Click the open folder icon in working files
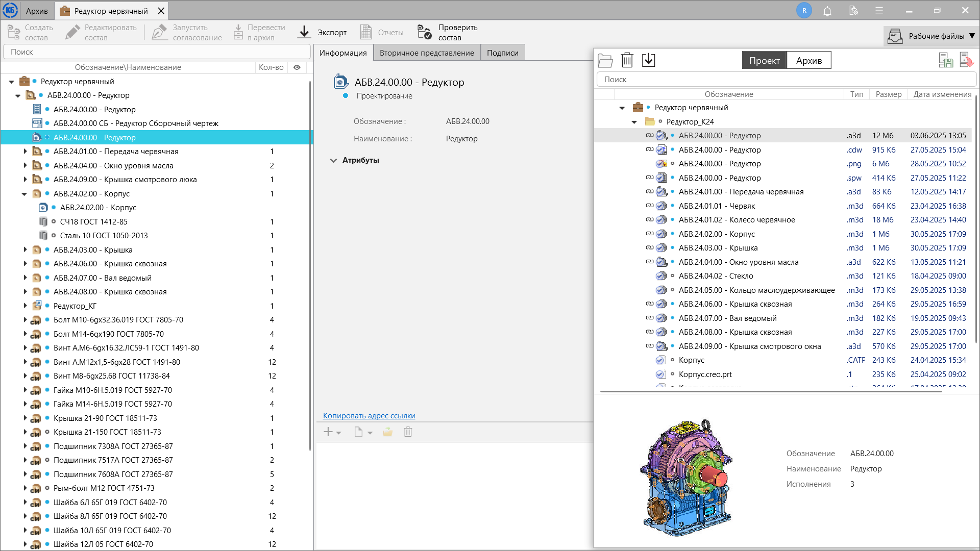 (605, 60)
